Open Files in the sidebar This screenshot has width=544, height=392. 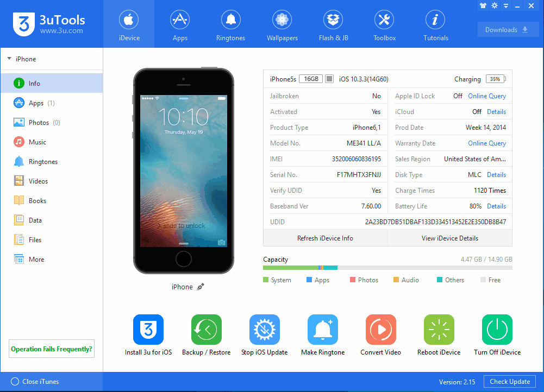point(52,240)
